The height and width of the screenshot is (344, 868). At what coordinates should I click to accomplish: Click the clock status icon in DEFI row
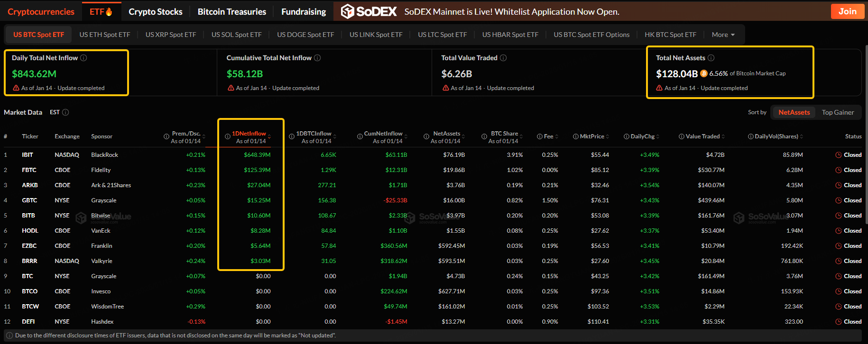click(839, 322)
